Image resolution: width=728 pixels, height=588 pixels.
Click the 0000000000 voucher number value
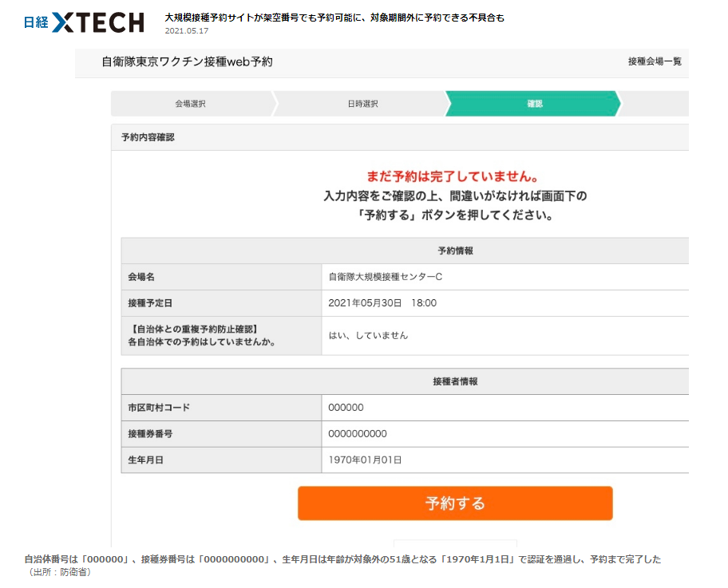tap(358, 434)
